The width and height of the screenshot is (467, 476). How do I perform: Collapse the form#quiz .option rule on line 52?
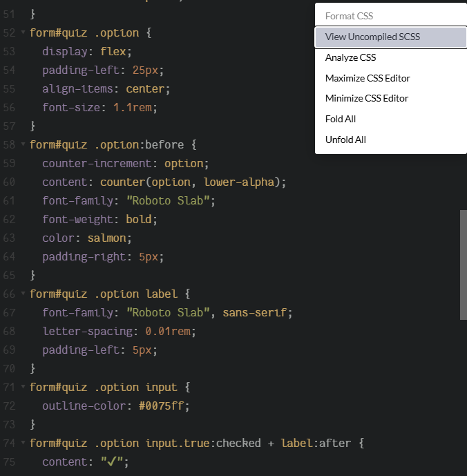23,32
